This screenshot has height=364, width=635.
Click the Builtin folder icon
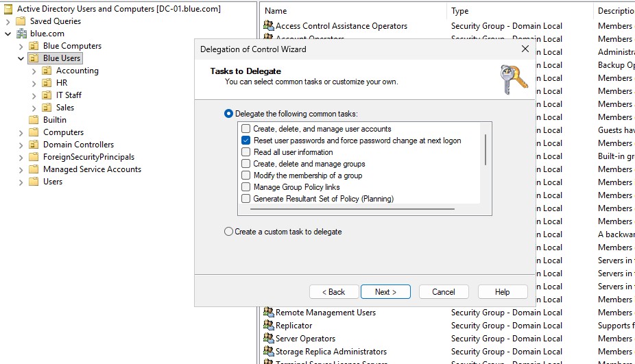point(34,120)
